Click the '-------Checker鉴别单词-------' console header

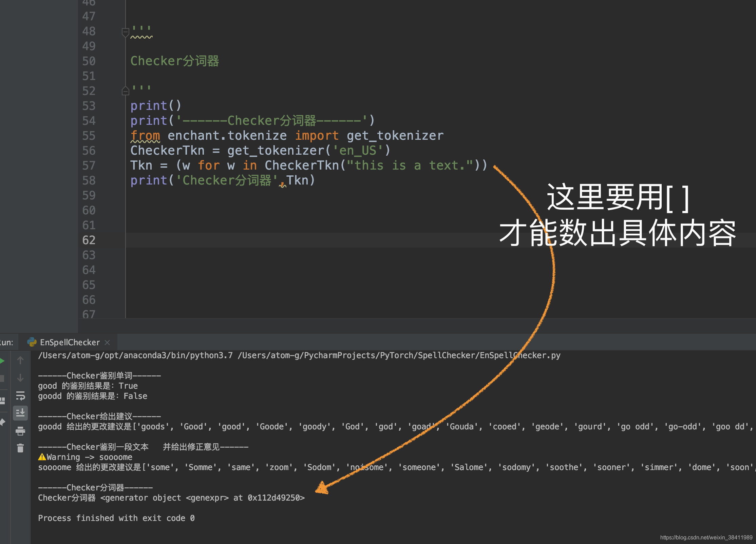click(99, 376)
